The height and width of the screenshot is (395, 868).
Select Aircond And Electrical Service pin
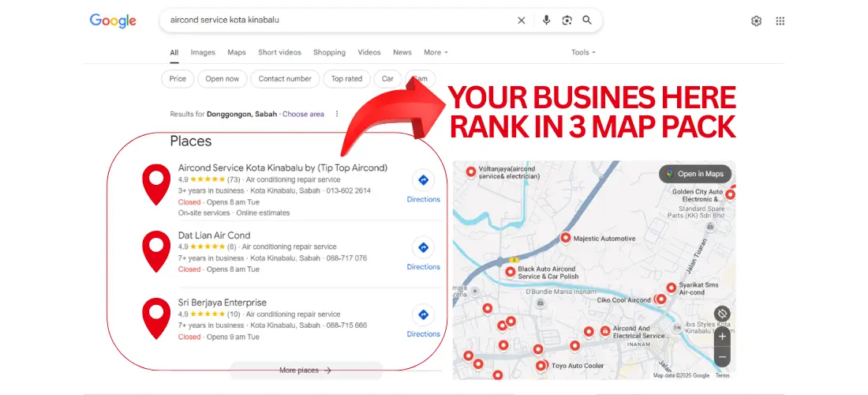click(x=605, y=331)
